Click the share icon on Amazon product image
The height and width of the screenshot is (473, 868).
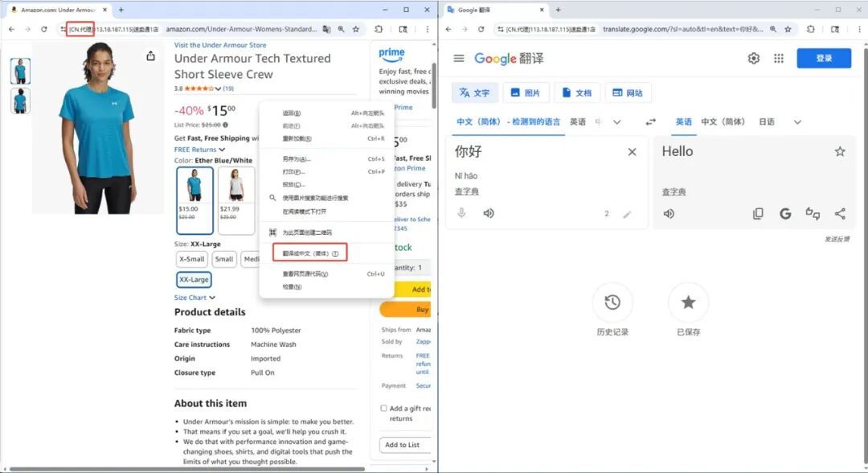pos(150,56)
